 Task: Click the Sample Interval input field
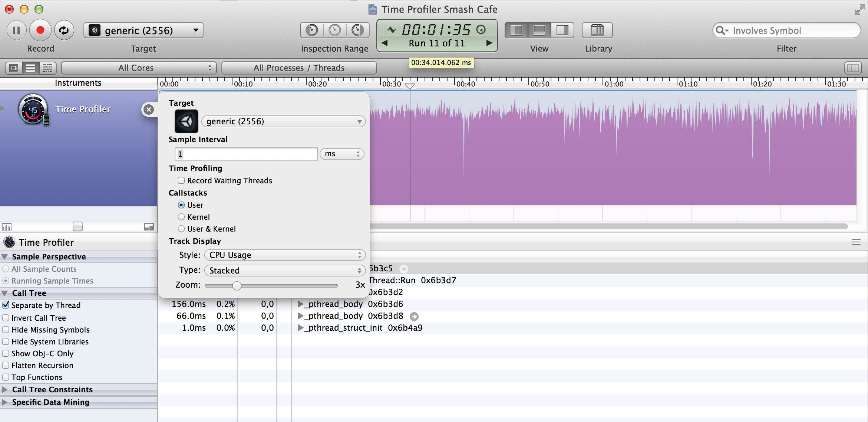click(246, 154)
